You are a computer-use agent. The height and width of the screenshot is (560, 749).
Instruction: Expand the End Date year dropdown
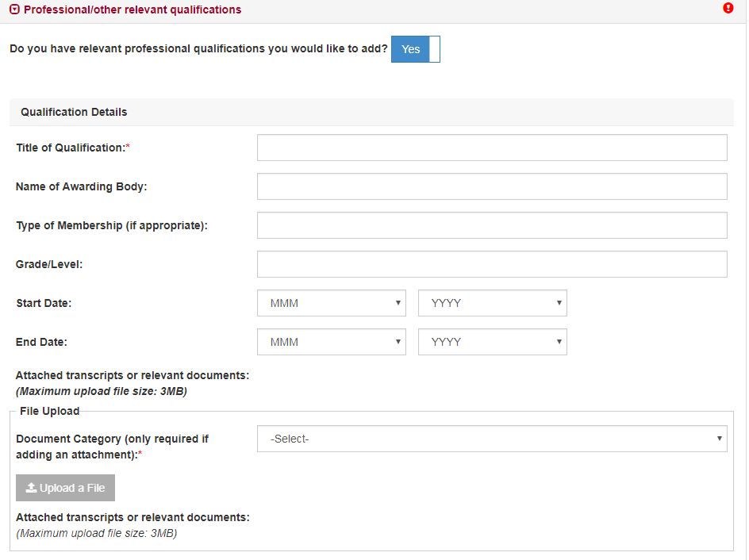point(493,342)
